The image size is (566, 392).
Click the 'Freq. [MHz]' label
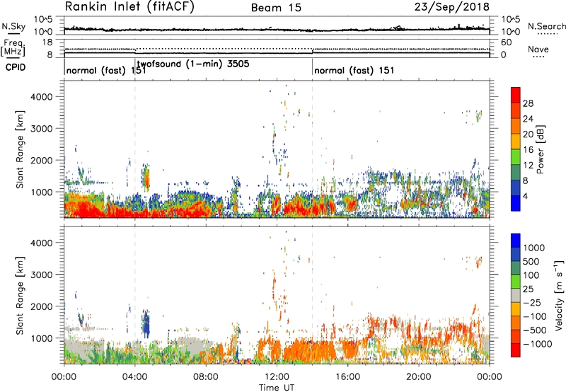[x=13, y=47]
